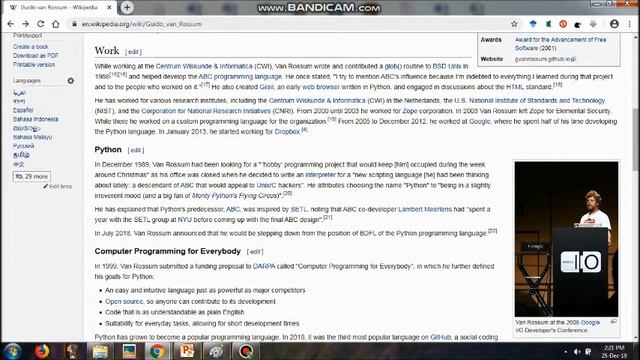Open the ABC programming language link
Viewport: 640px width, 360px height.
click(x=240, y=76)
